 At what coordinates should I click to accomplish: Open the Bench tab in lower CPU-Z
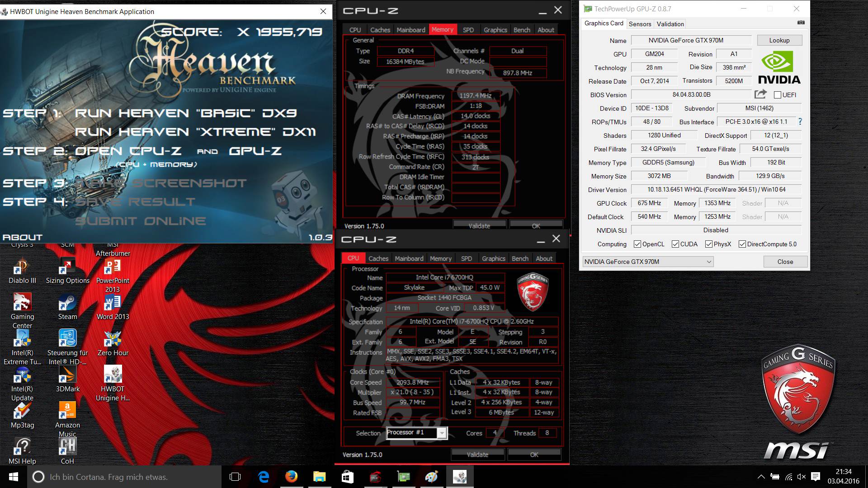coord(520,258)
